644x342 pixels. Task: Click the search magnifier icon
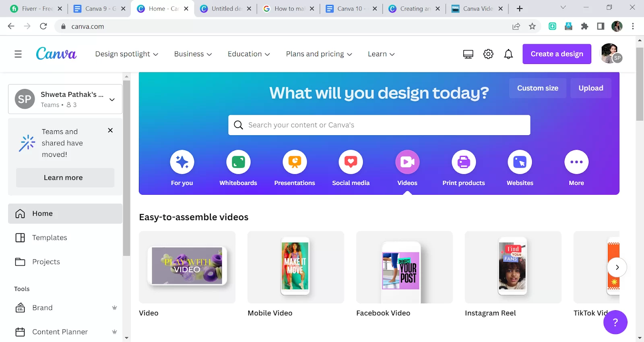point(238,125)
